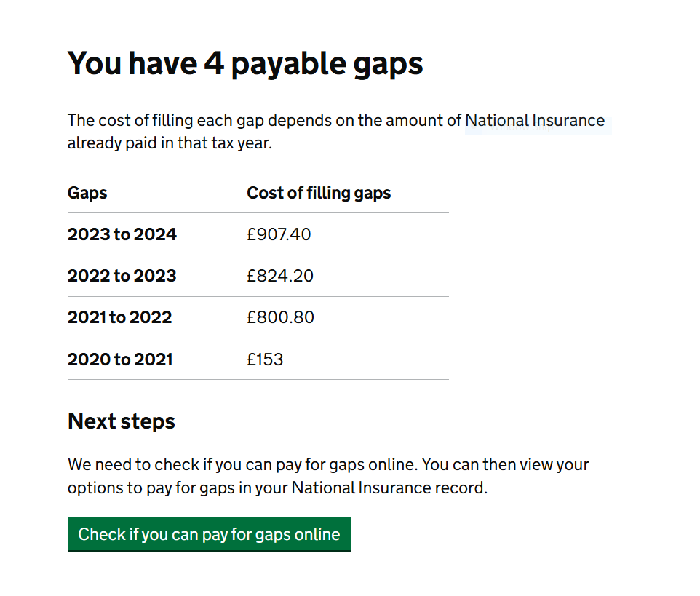Click the faint overlay near 'National Insurance' text
This screenshot has width=700, height=596.
tap(538, 126)
